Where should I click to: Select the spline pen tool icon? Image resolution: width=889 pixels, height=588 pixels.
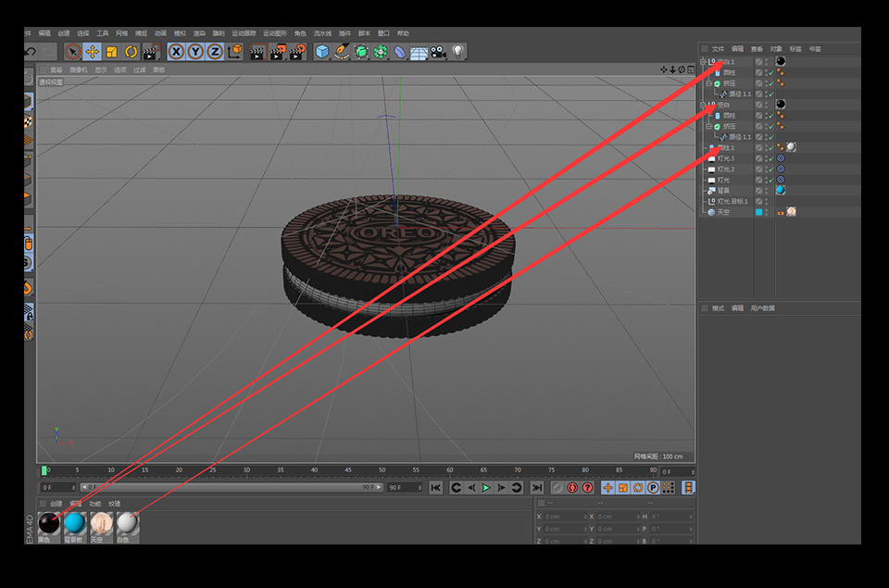[x=342, y=52]
